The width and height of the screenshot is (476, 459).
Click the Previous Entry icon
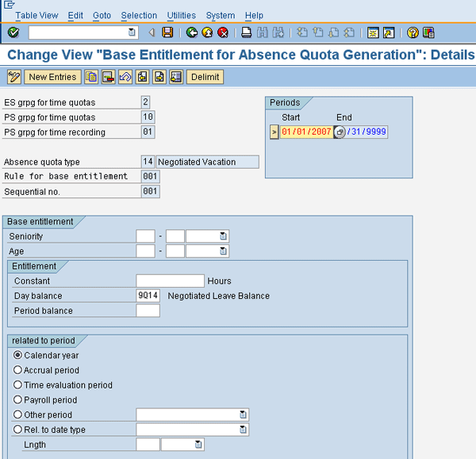pyautogui.click(x=142, y=77)
